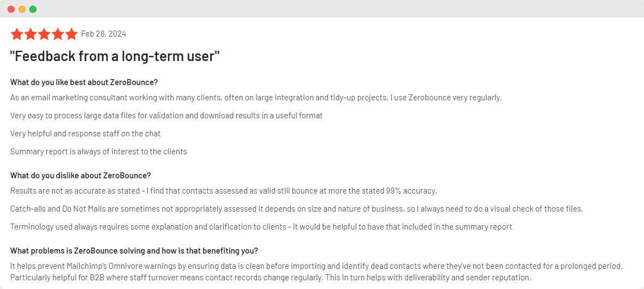Click "What do you dislike about ZeroBounce?" heading
Viewport: 644px width, 289px height.
pos(80,176)
